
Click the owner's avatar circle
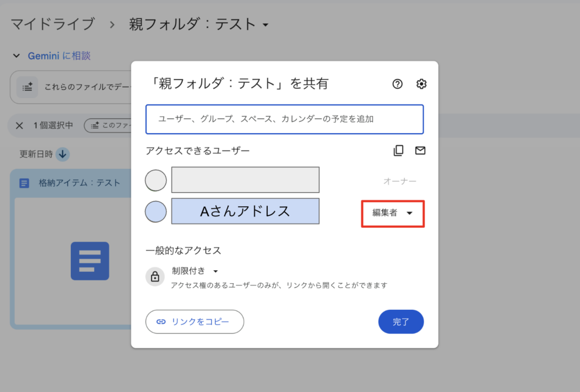156,181
